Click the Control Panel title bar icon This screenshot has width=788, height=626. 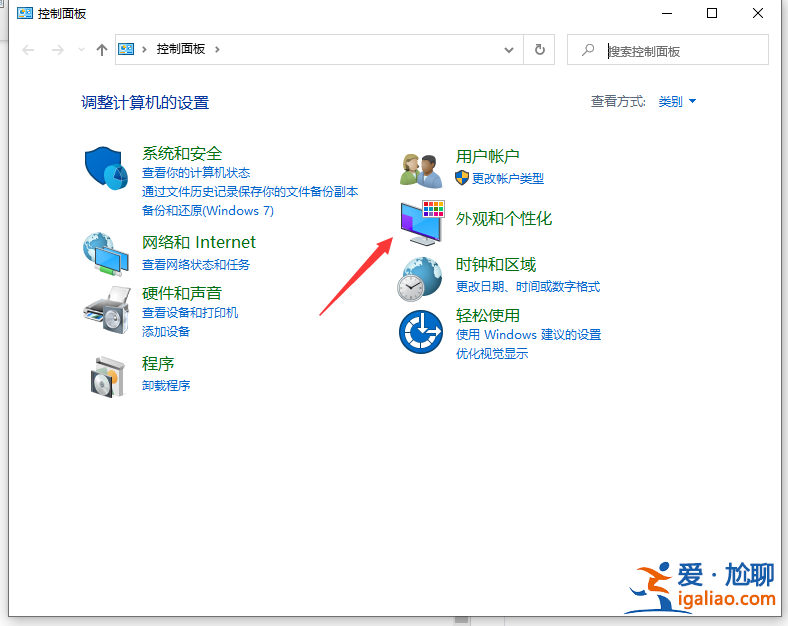(x=25, y=13)
